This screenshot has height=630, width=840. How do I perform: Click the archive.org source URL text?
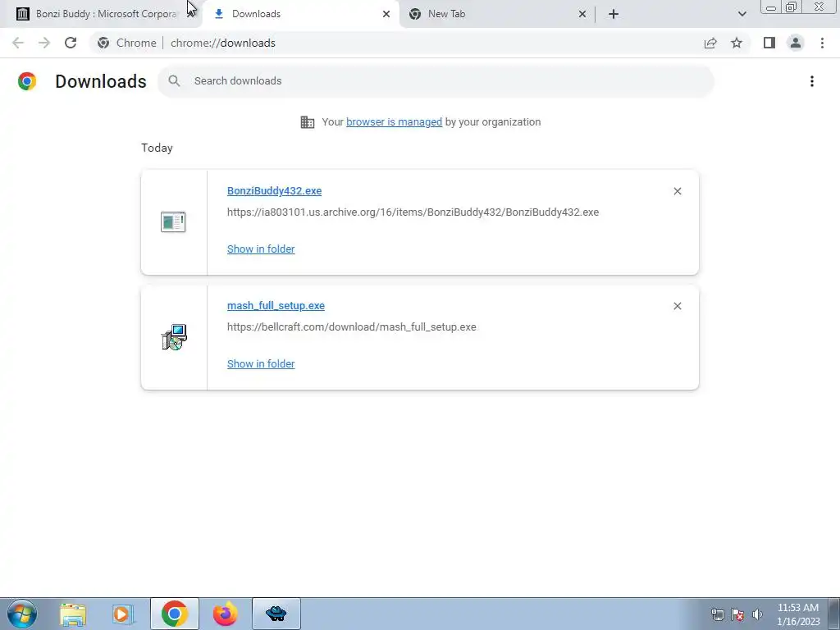click(x=413, y=212)
